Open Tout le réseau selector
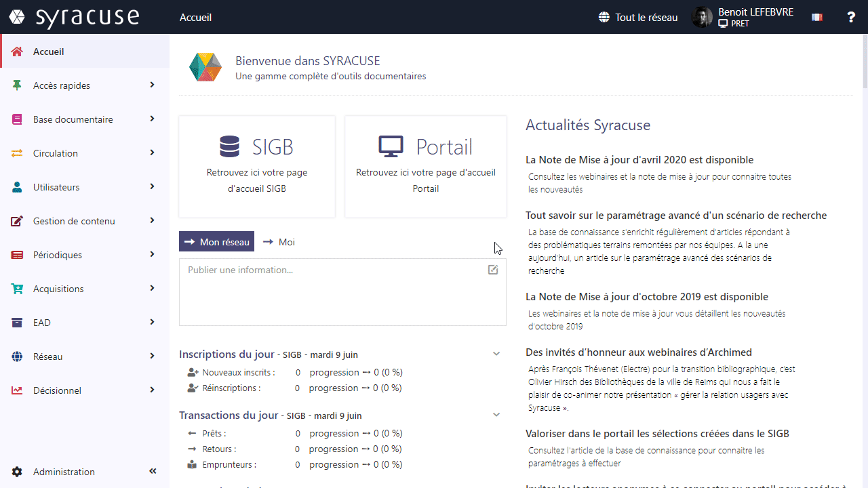Viewport: 868px width, 488px height. click(x=638, y=18)
